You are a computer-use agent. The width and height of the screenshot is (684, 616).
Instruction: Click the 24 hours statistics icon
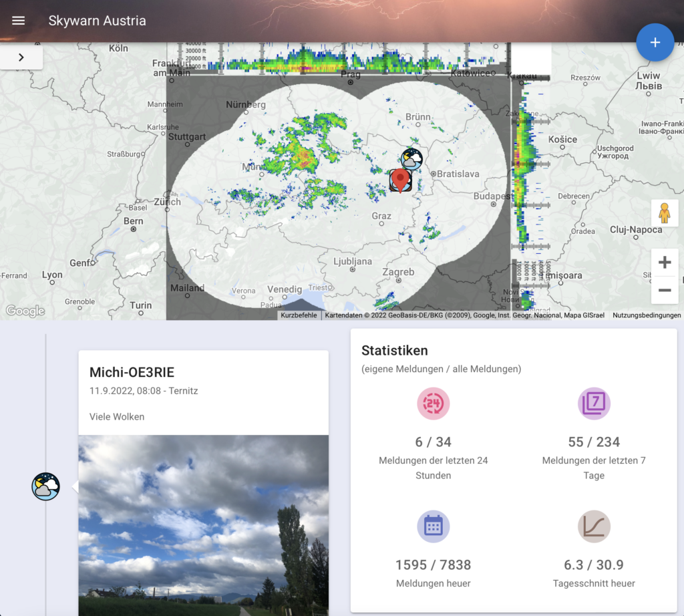coord(433,404)
